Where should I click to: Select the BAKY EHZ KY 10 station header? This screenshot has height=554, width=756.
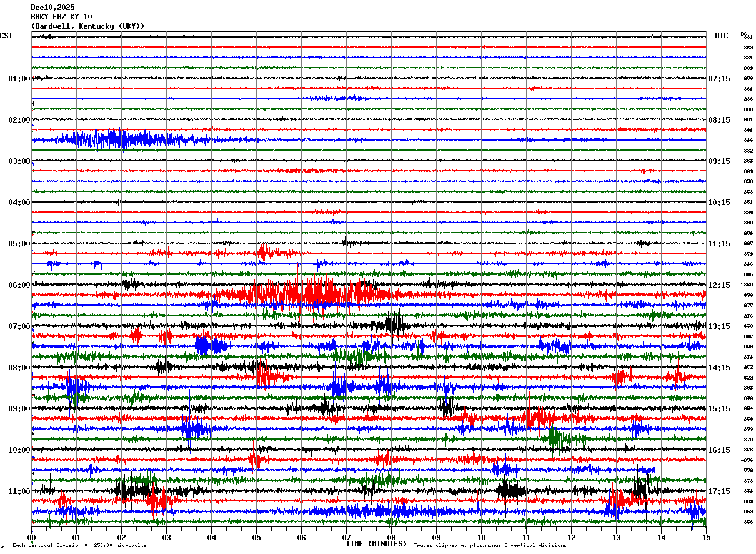pyautogui.click(x=61, y=17)
